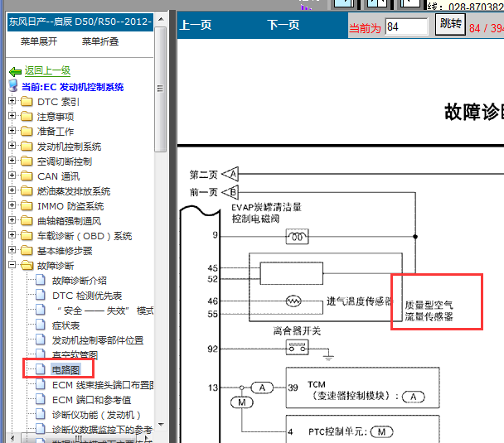Viewport: 504px width, 443px height.
Task: Expand the 注意事项 tree node
Action: (12, 116)
